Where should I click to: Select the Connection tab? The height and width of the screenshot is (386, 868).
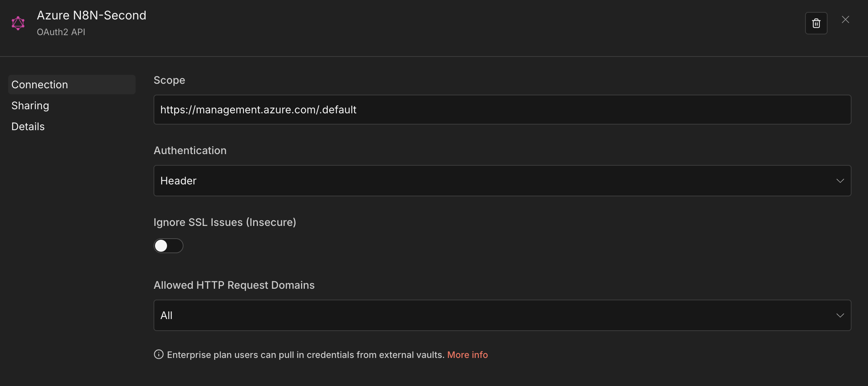point(40,85)
